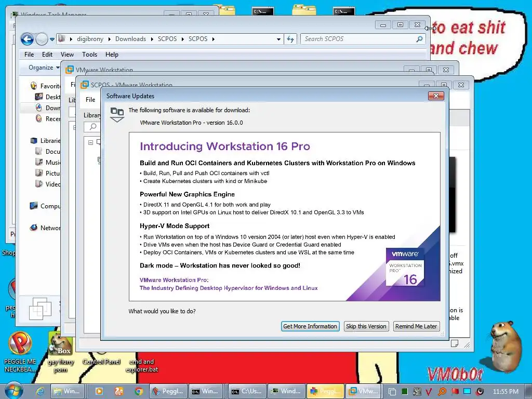Focus the Search SCPOS field
532x399 pixels.
tap(358, 39)
